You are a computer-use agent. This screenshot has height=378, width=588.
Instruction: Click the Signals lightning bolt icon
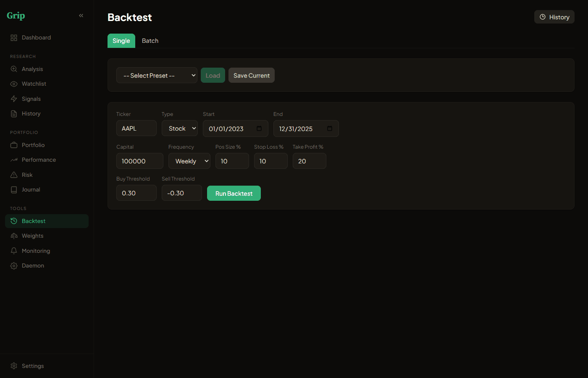(13, 99)
